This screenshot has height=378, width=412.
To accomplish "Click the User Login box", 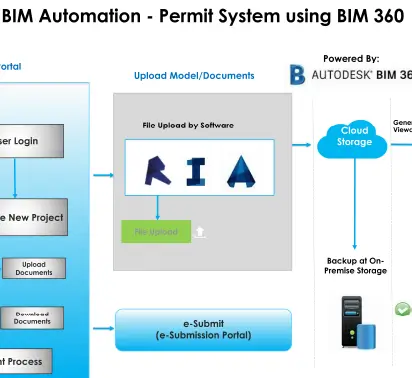I will click(x=32, y=141).
